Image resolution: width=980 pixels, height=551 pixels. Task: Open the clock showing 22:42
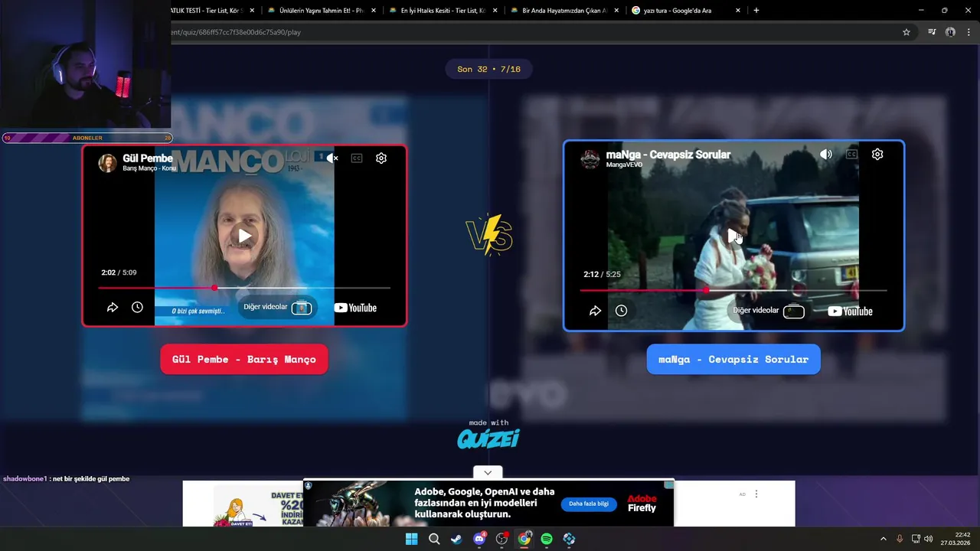[957, 539]
